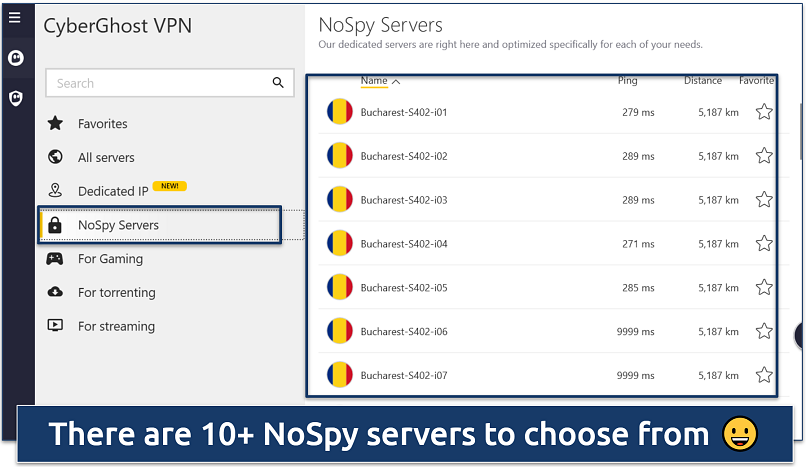Click Romania flag of Bucharest-S402-i03
This screenshot has height=467, width=806.
339,199
